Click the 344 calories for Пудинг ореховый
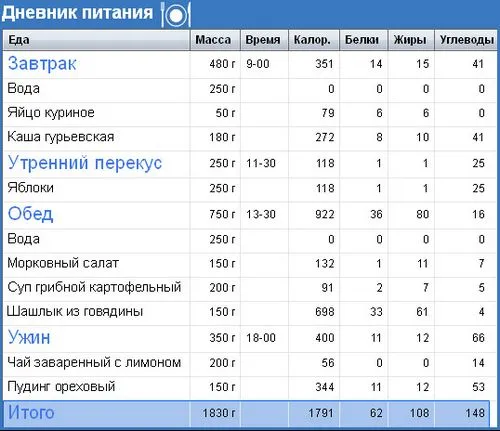This screenshot has height=431, width=500. coord(325,387)
